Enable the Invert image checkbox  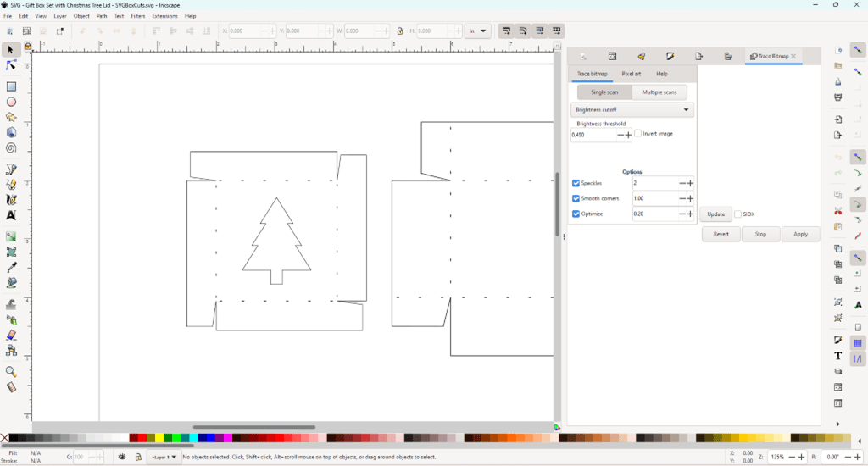[638, 134]
